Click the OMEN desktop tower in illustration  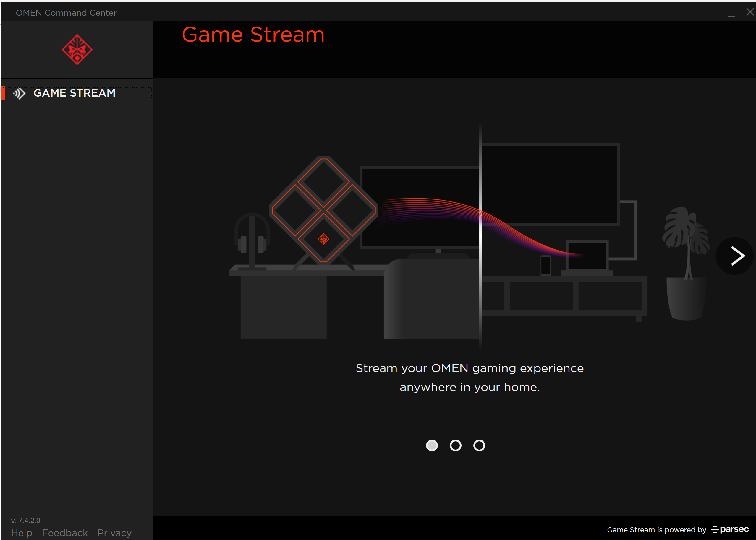(x=323, y=210)
